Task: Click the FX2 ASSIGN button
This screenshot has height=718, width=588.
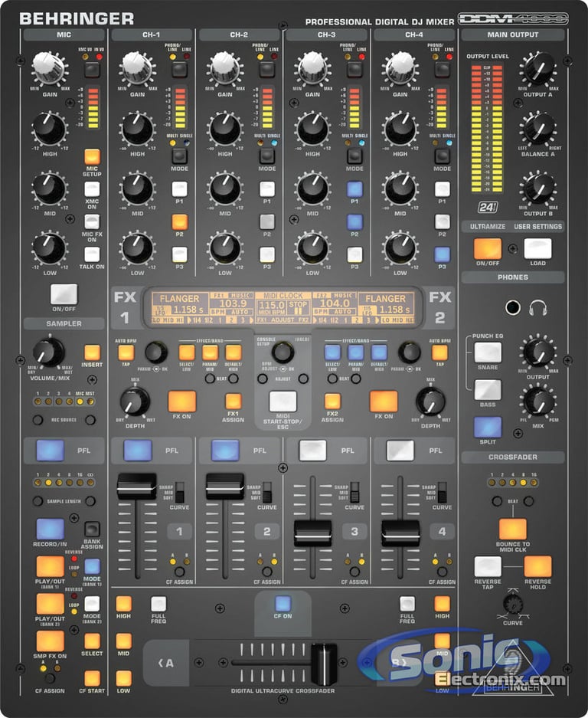Action: (x=333, y=402)
